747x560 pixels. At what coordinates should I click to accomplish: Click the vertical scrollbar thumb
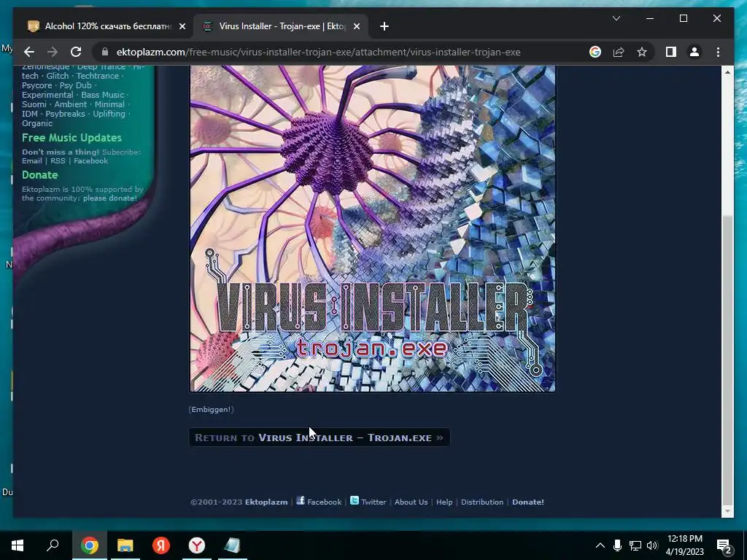[727, 359]
